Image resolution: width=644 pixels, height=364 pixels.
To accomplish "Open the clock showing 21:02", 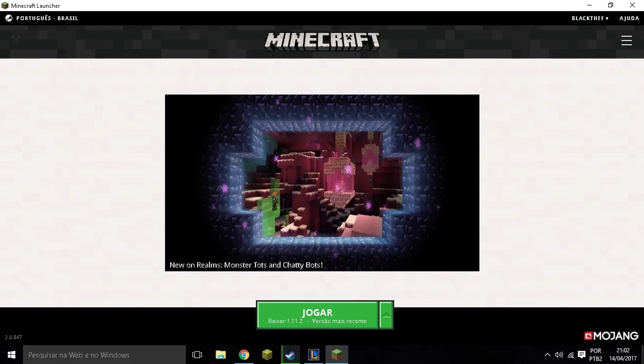I will click(x=623, y=355).
